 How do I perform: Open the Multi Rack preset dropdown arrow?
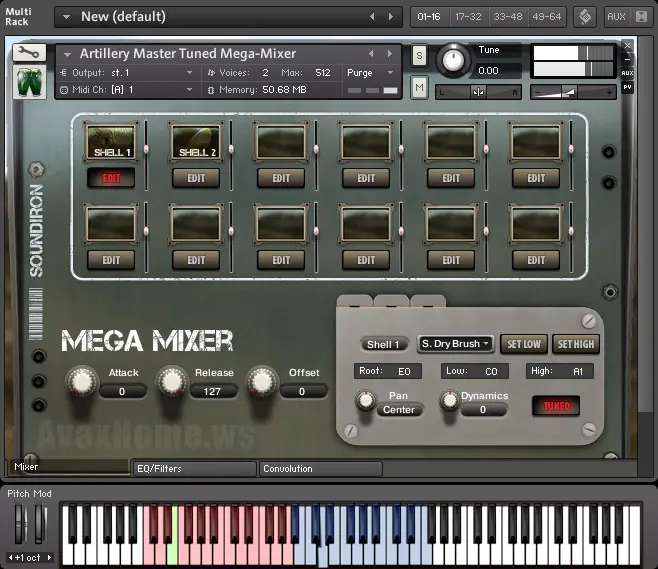[x=66, y=17]
